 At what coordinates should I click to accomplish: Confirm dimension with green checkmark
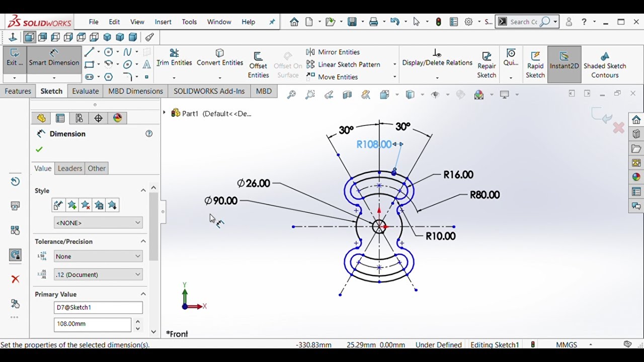(x=39, y=149)
